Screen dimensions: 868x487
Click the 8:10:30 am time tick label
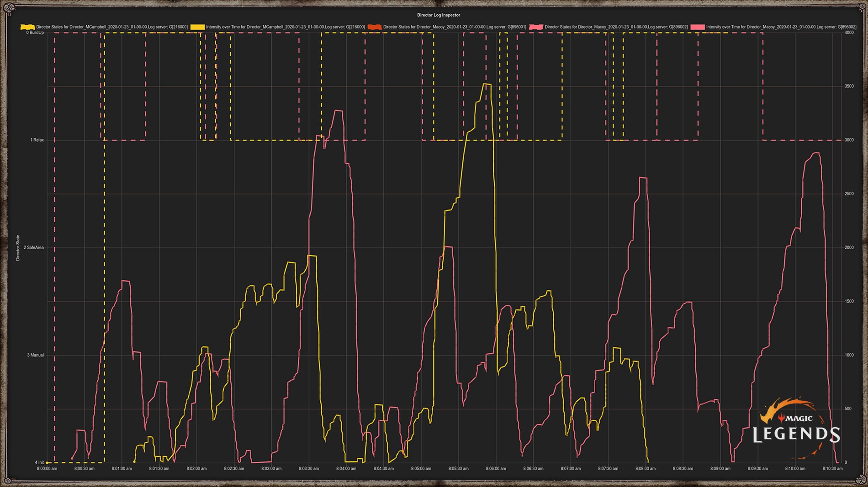click(833, 469)
